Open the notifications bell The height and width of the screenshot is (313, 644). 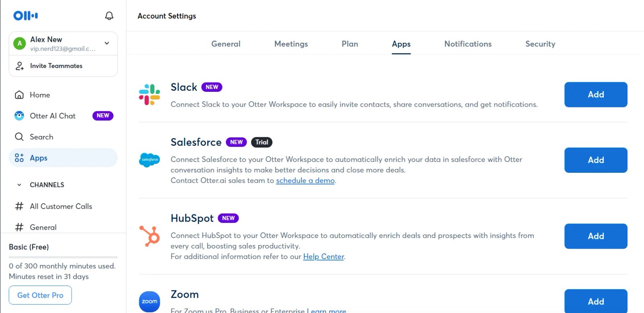coord(109,16)
